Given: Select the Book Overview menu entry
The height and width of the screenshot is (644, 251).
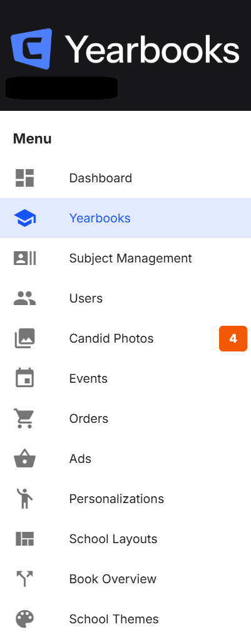Looking at the screenshot, I should (125, 579).
